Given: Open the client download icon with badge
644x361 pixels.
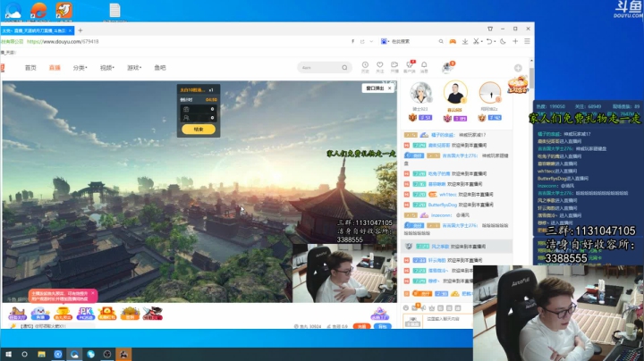Looking at the screenshot, I should click(410, 65).
